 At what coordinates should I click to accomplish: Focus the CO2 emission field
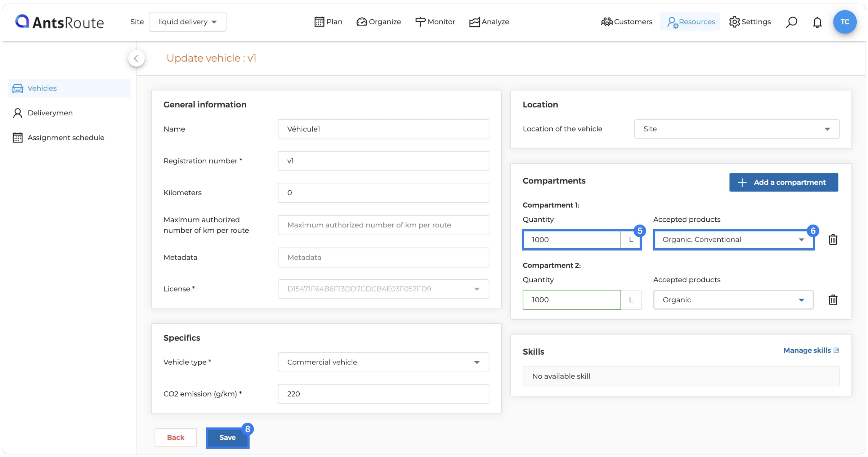pos(383,394)
